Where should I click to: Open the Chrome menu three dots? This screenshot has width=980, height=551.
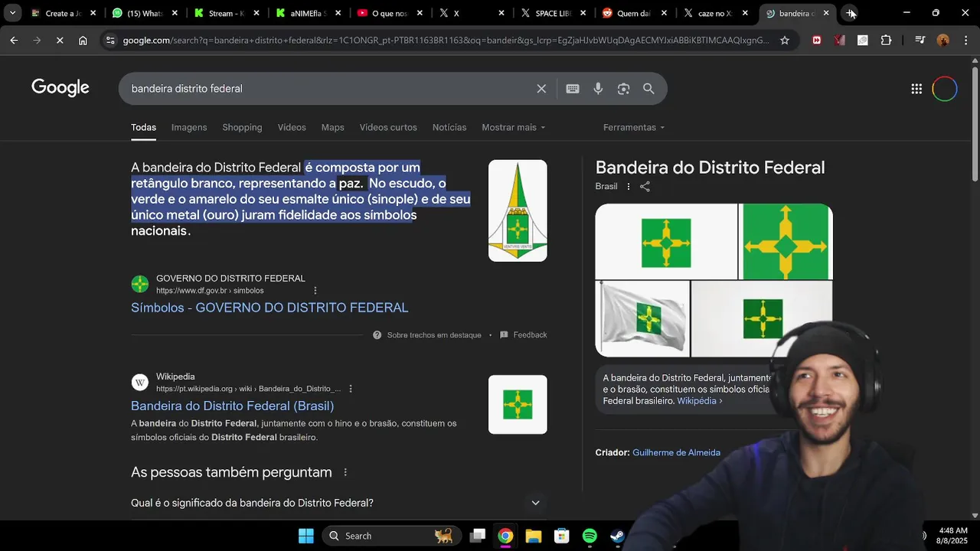965,41
